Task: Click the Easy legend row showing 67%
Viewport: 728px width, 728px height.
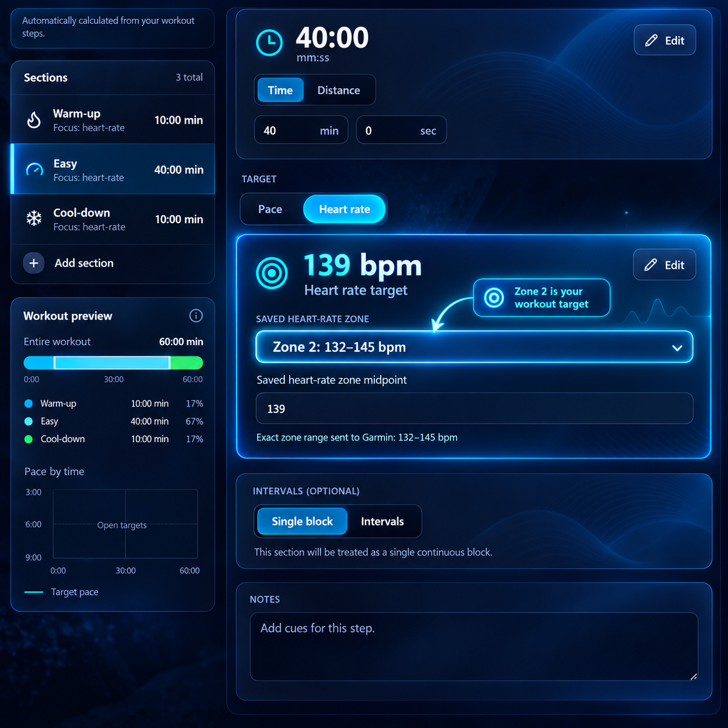Action: point(113,421)
